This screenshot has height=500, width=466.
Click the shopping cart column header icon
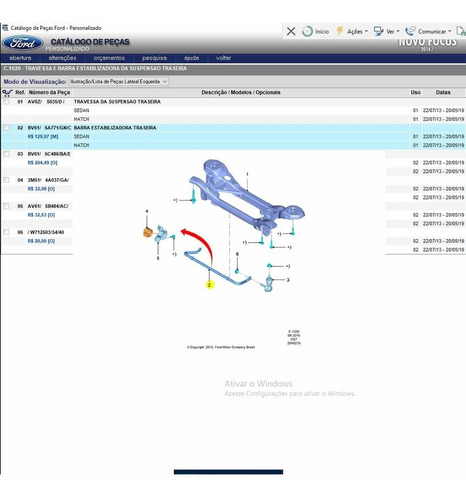7,93
